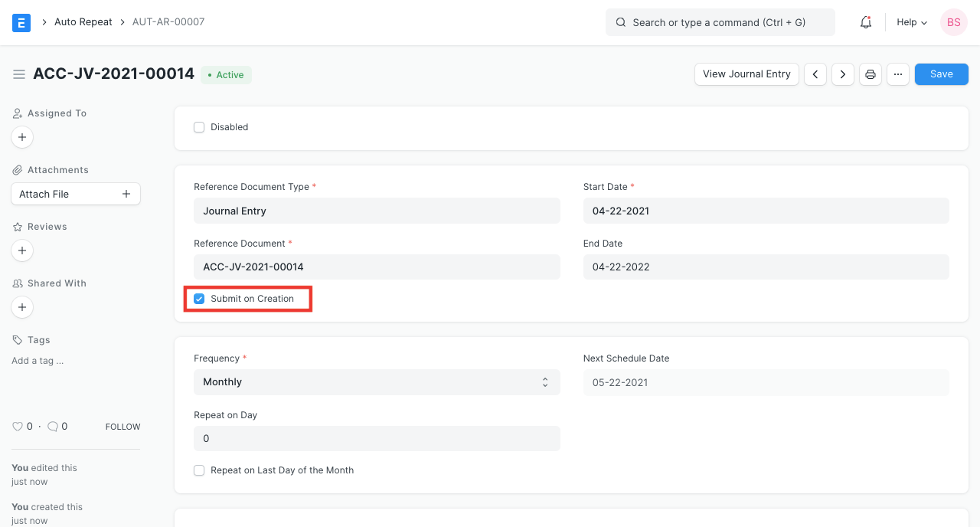The height and width of the screenshot is (527, 980).
Task: Click the heart like icon
Action: pos(18,426)
